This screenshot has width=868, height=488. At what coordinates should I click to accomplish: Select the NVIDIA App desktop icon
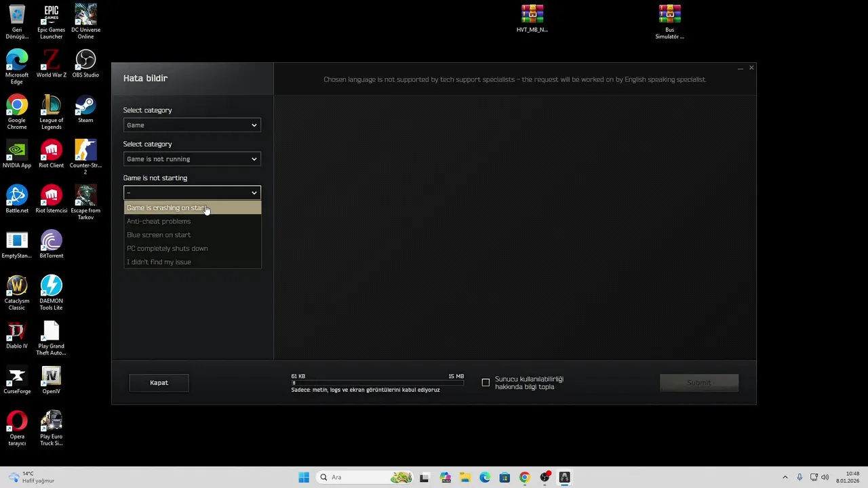(17, 155)
